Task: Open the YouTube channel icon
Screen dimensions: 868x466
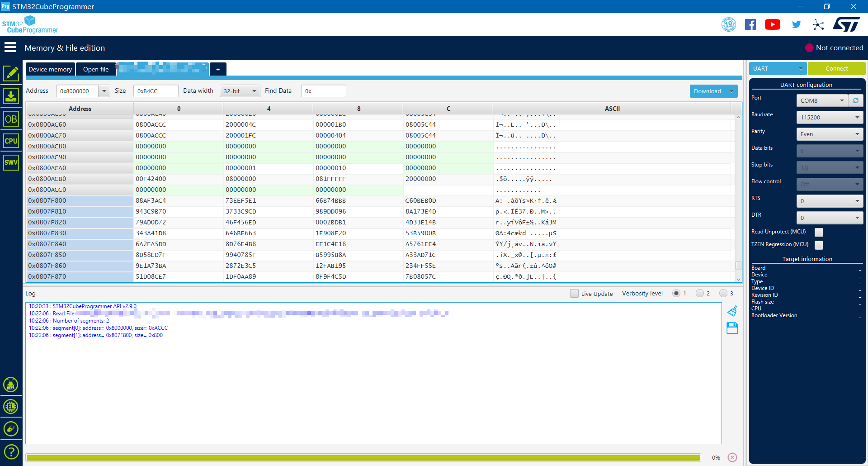Action: pyautogui.click(x=773, y=24)
